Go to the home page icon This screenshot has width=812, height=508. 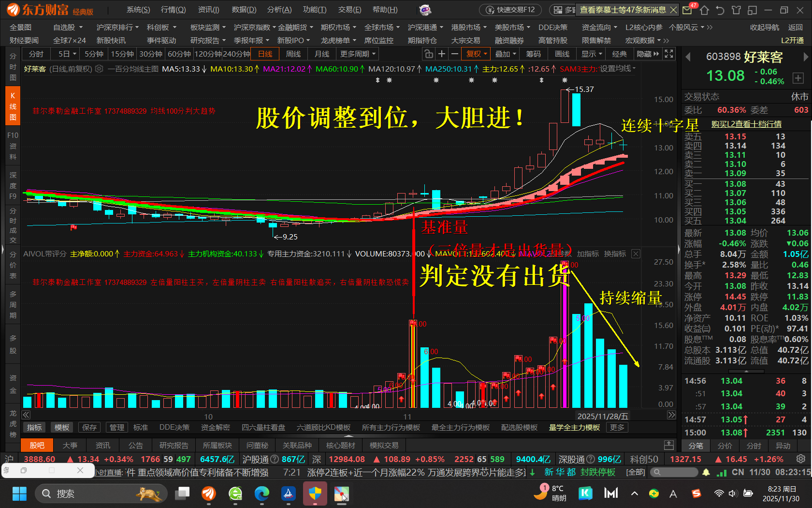point(704,10)
